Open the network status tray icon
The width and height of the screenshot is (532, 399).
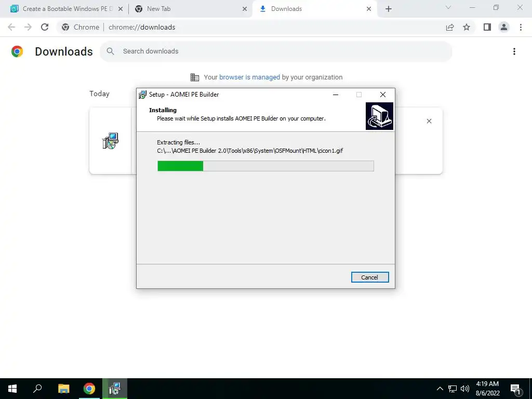click(x=453, y=389)
